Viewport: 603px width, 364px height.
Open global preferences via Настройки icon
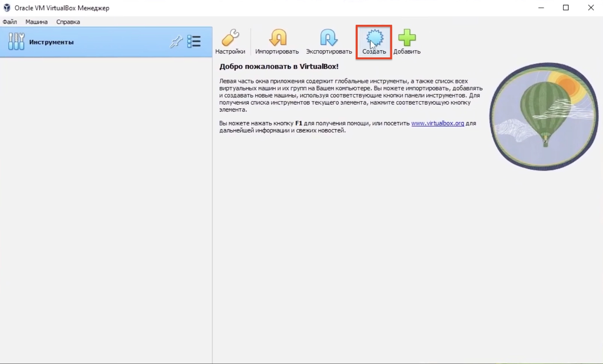pyautogui.click(x=230, y=41)
